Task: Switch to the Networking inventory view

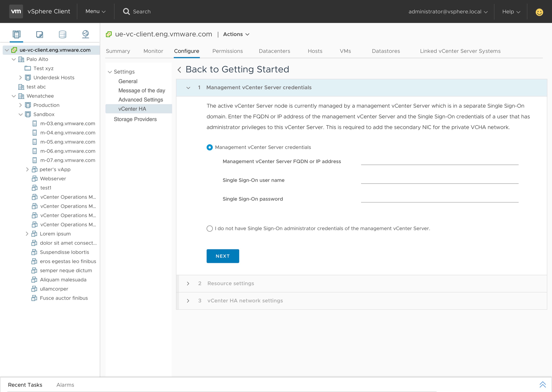Action: tap(86, 34)
